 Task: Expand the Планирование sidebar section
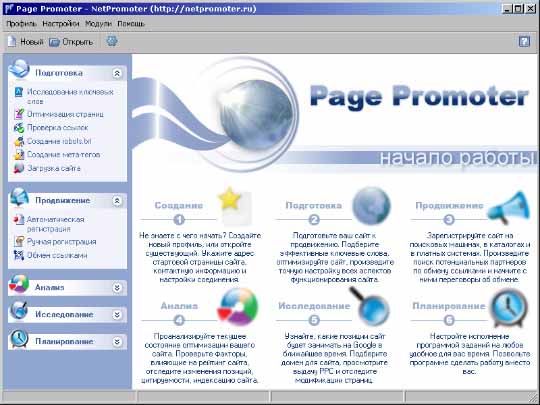[x=117, y=342]
